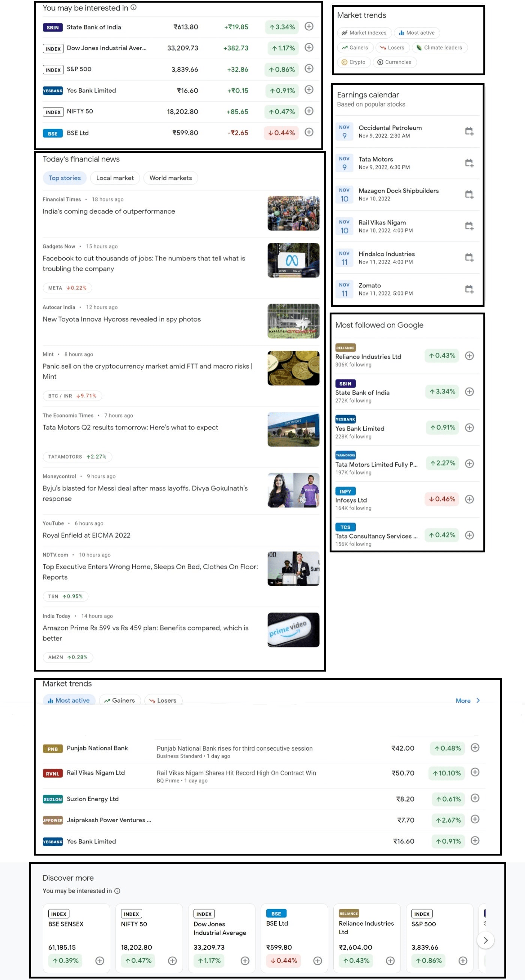
Task: Read Rail Vikas Nigam Shares Hit Record headline
Action: pyautogui.click(x=236, y=773)
